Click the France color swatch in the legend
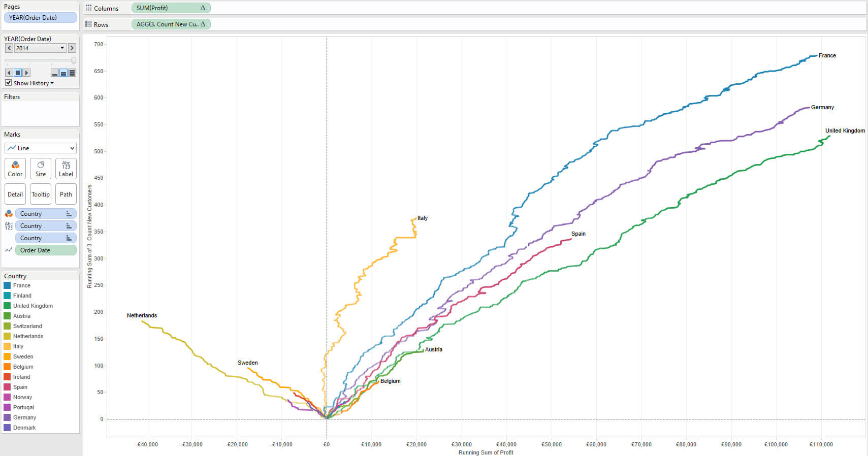The image size is (868, 456). 7,285
